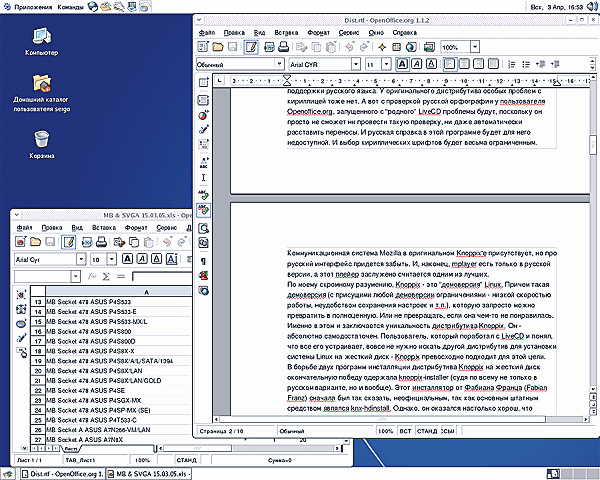The width and height of the screenshot is (600, 480).
Task: Open Navigator from Writer toolbar
Action: 382,47
